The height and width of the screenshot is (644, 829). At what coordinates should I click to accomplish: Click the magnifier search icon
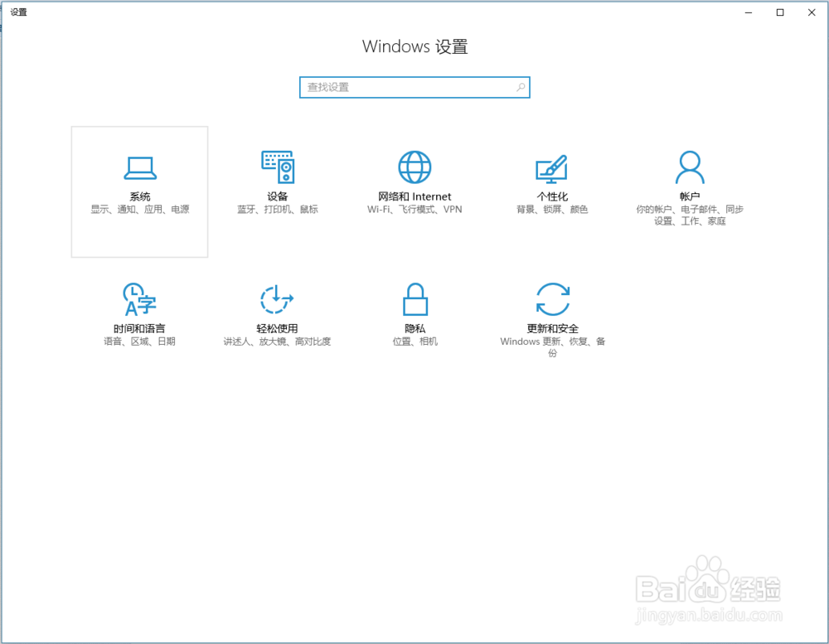[x=521, y=87]
